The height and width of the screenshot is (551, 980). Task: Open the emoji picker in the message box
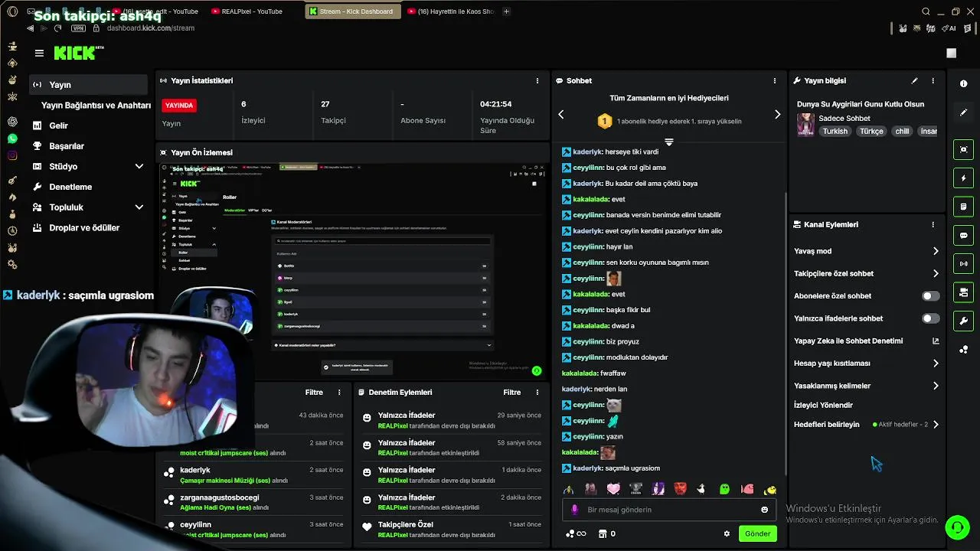click(x=764, y=510)
